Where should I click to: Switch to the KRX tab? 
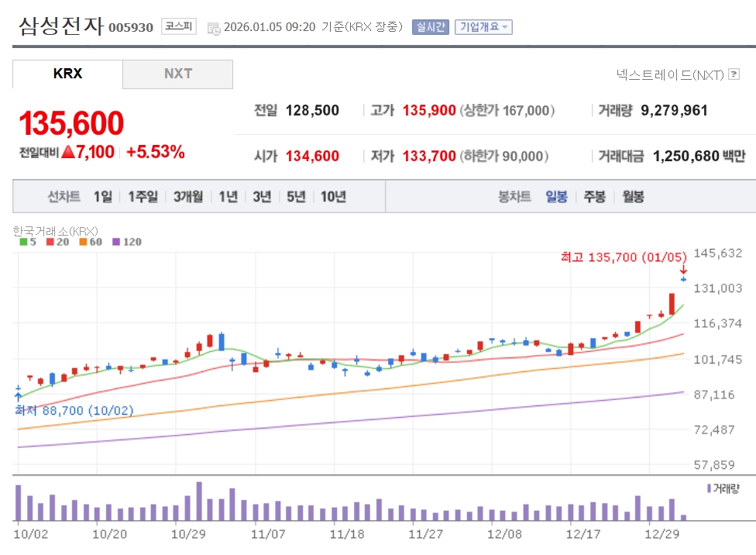pos(67,74)
